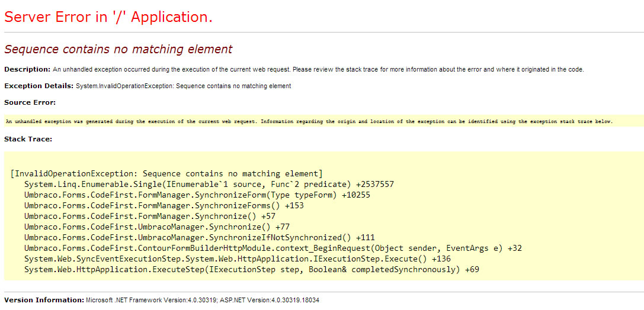Click the ContourFormBuilderHttpModule.context_BeginRequest line
The image size is (644, 310).
273,248
